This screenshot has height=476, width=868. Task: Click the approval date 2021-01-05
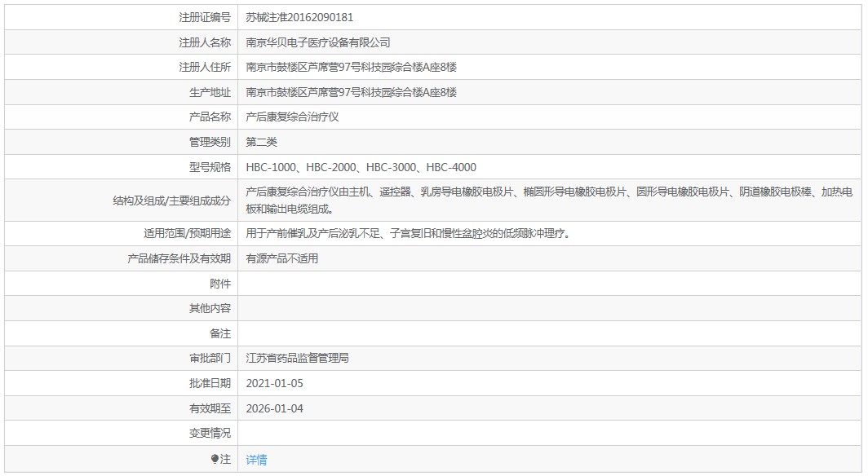[275, 383]
